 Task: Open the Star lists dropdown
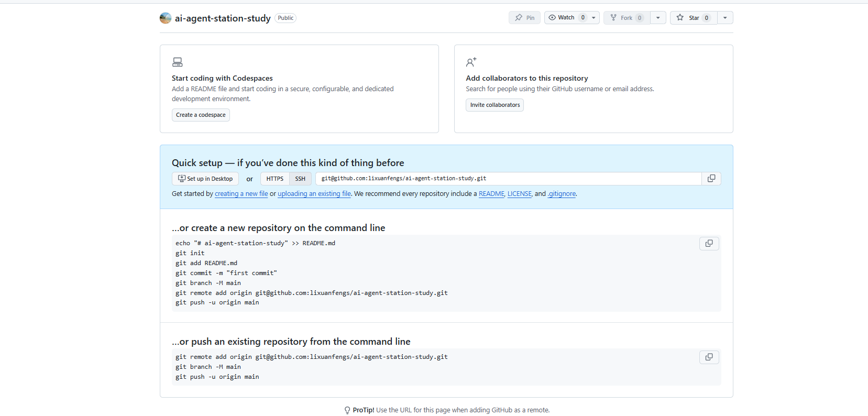tap(725, 18)
